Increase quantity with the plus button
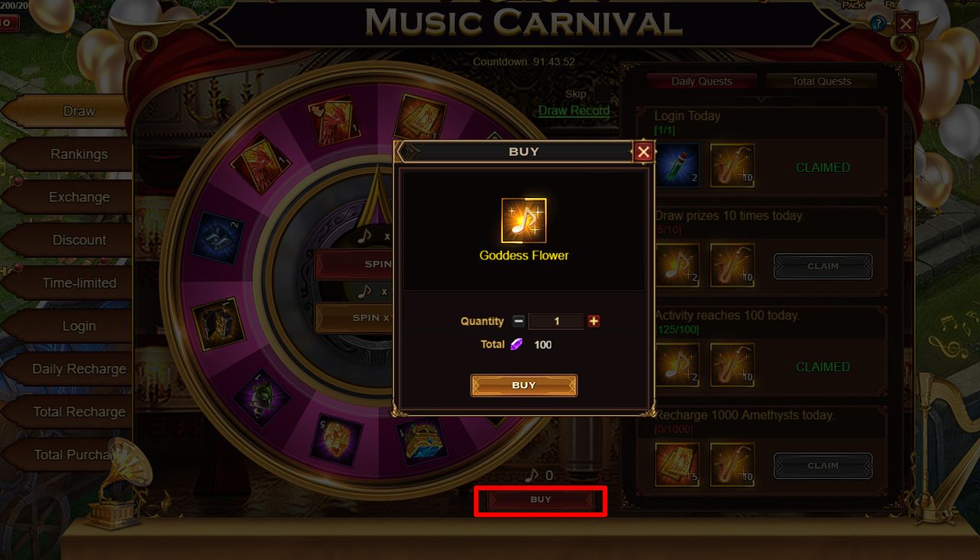980x560 pixels. (594, 321)
